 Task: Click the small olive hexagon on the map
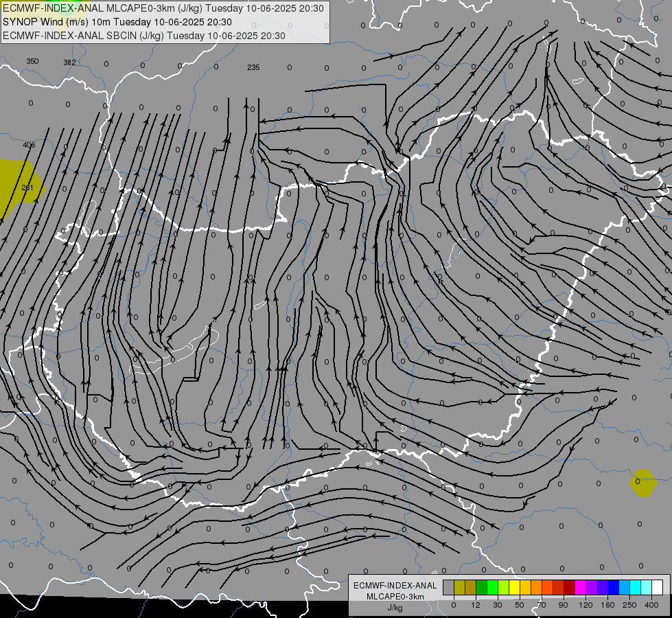click(x=643, y=483)
